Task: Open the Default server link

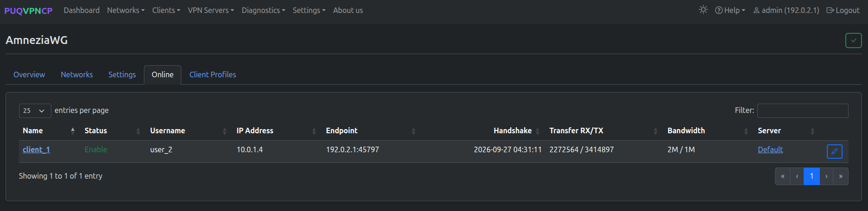Action: pos(770,149)
